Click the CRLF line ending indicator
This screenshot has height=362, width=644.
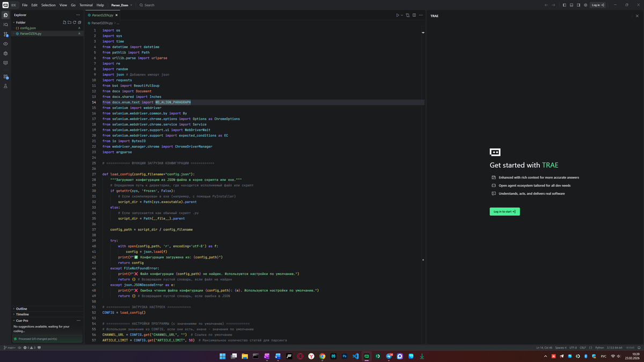point(583,348)
